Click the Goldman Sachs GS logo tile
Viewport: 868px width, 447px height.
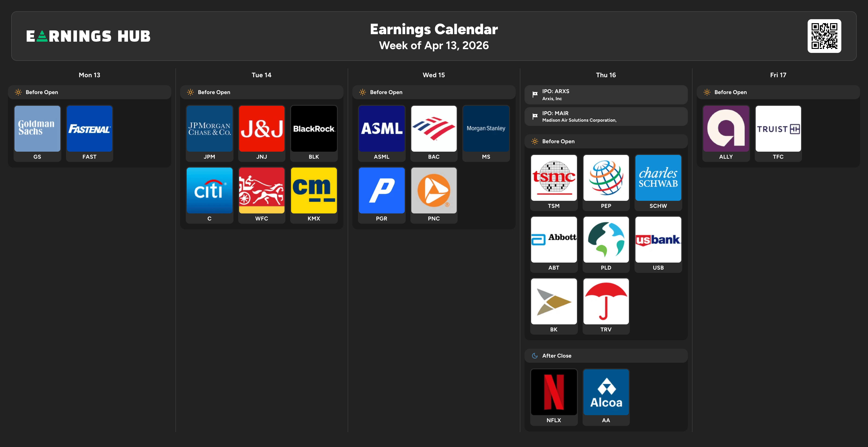[37, 129]
